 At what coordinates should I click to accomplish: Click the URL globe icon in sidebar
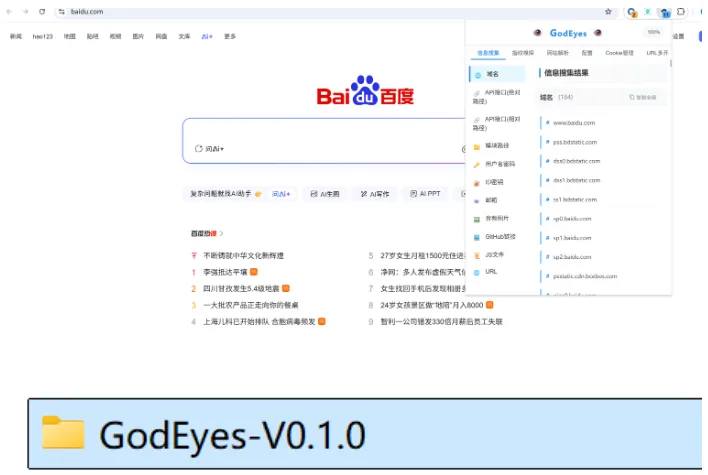point(476,272)
